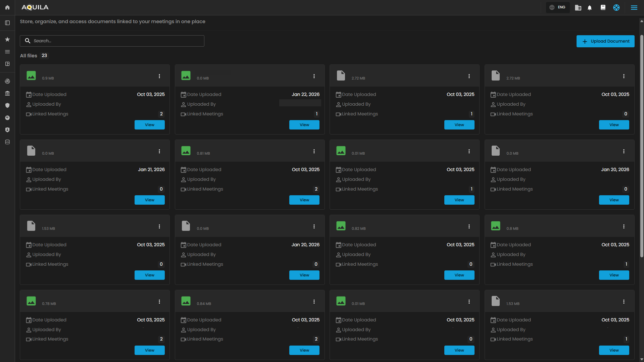Open three-dot menu on the 0.9 MB file
This screenshot has height=362, width=644.
[159, 76]
